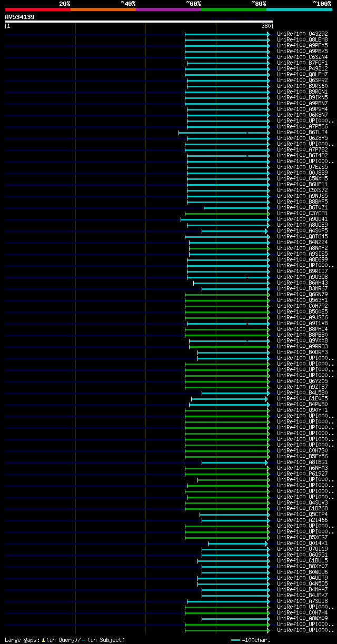Select UniRef100_Q563Y1 entry
The width and height of the screenshot is (337, 644).
coord(302,300)
